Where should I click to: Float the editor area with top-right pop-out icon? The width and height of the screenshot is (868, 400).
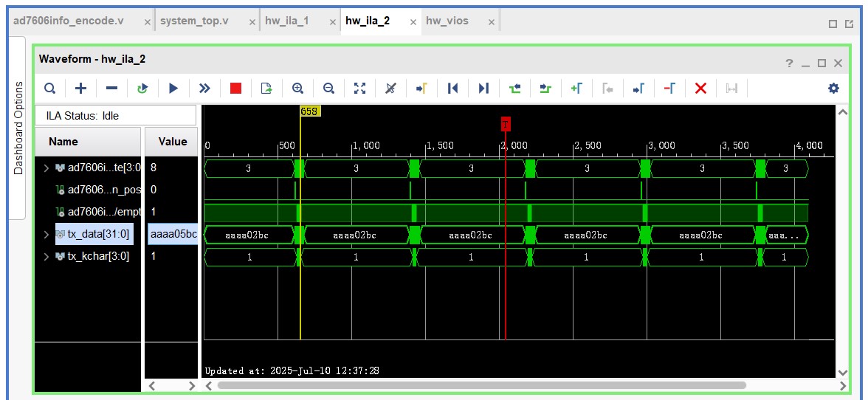click(849, 24)
